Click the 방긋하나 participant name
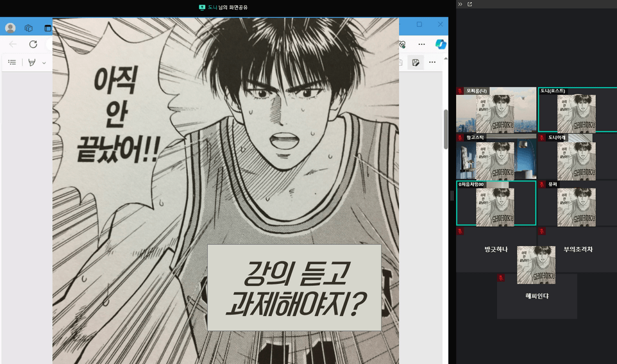Viewport: 617px width, 364px height. tap(496, 249)
